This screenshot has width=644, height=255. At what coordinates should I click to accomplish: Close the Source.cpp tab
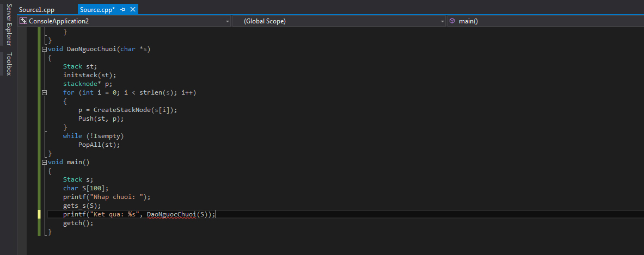(133, 10)
